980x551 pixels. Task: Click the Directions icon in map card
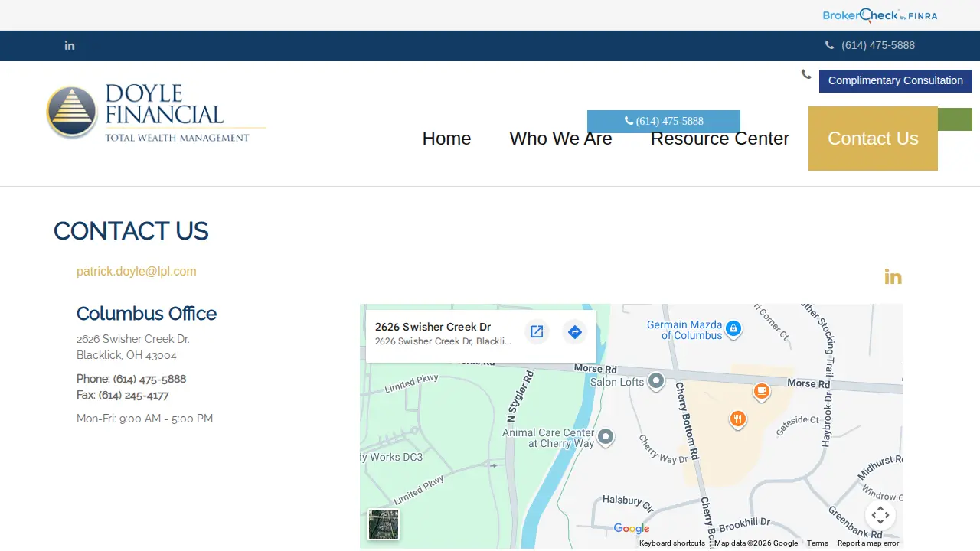pos(575,331)
